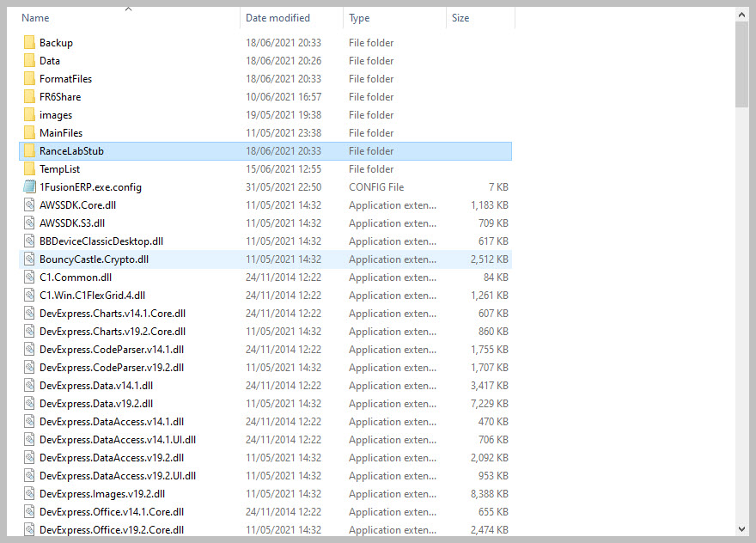
Task: Click the Data folder icon
Action: pyautogui.click(x=29, y=60)
